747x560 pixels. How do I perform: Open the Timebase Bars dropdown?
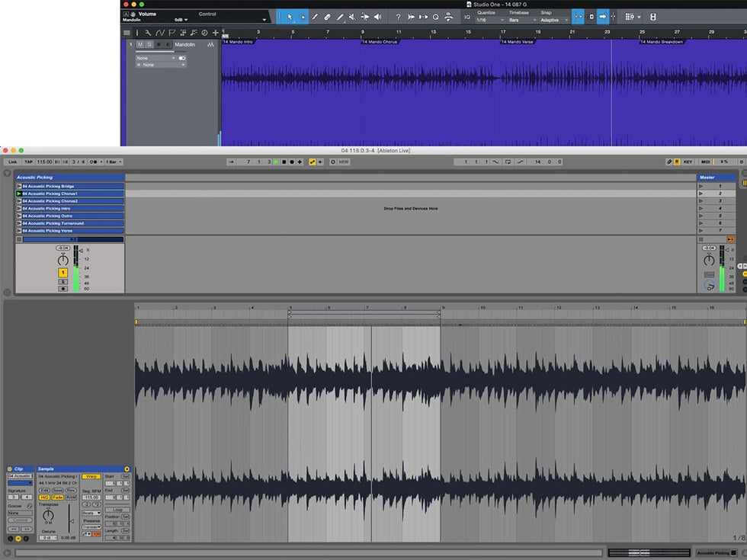tap(521, 20)
